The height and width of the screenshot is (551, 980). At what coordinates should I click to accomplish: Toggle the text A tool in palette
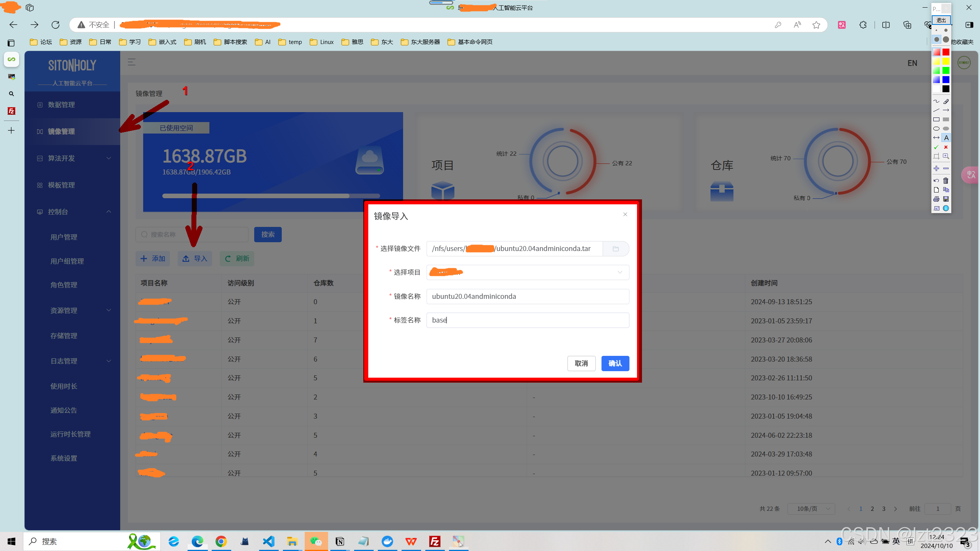(946, 138)
